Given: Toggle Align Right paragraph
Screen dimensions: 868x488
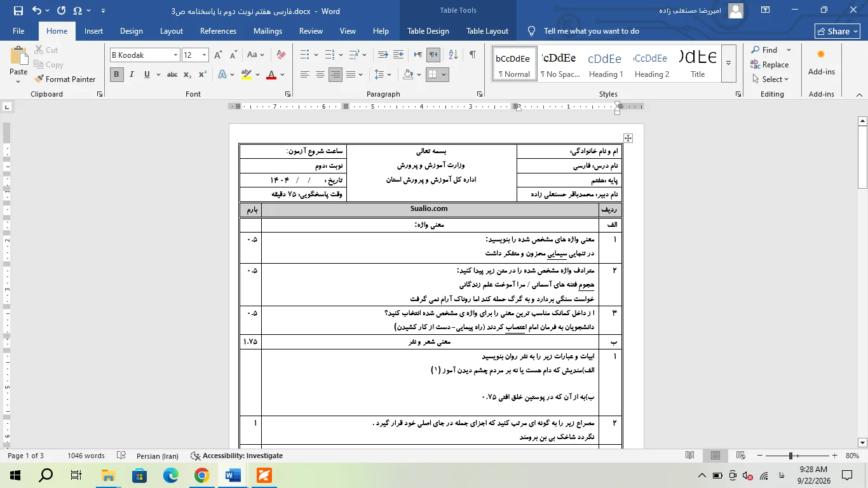Looking at the screenshot, I should click(x=336, y=74).
